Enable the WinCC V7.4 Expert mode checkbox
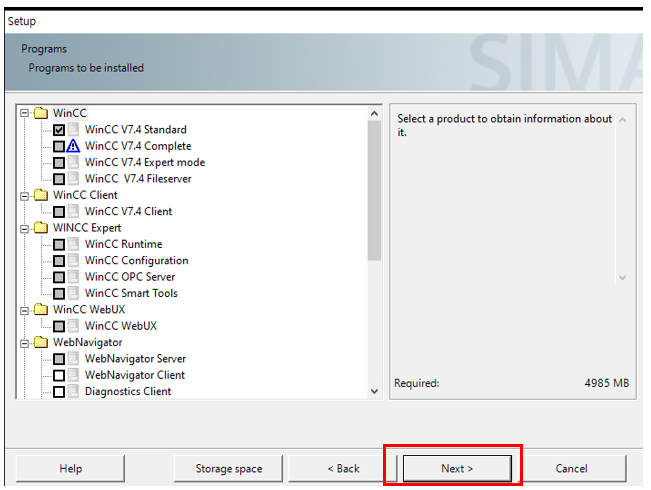Screen dimensions: 651x490 coord(59,162)
